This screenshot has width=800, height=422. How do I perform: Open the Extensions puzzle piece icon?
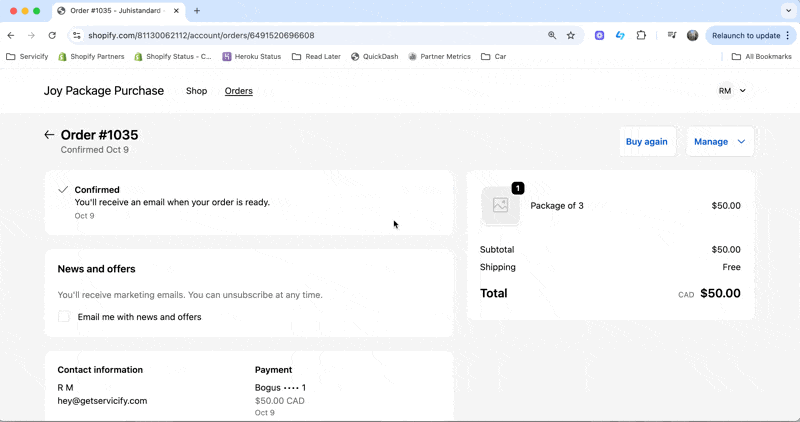click(641, 35)
